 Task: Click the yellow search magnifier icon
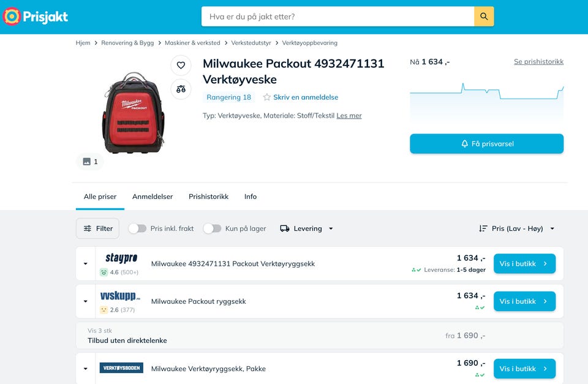484,17
